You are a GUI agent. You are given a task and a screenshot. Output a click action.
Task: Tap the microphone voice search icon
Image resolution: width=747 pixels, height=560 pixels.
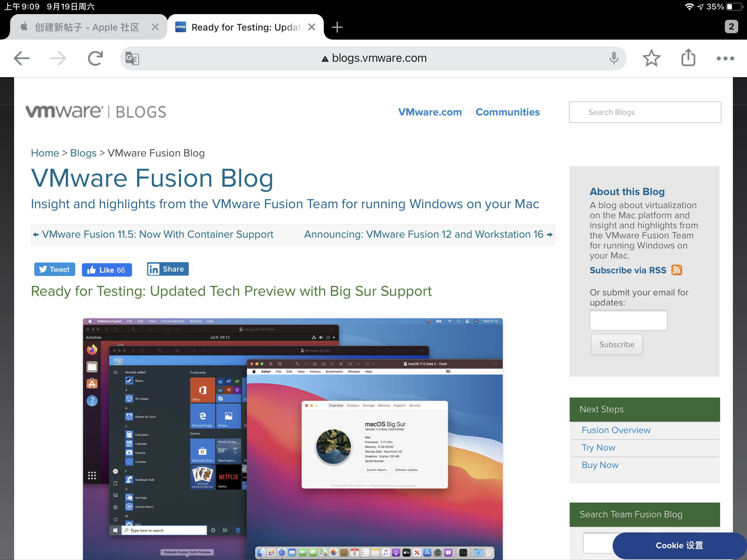[614, 58]
